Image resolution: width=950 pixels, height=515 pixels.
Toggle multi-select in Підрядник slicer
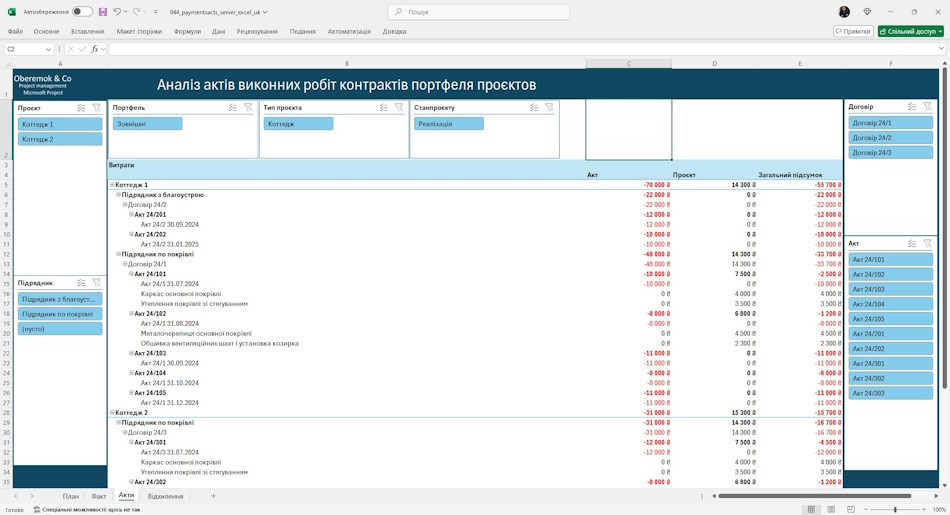[81, 282]
